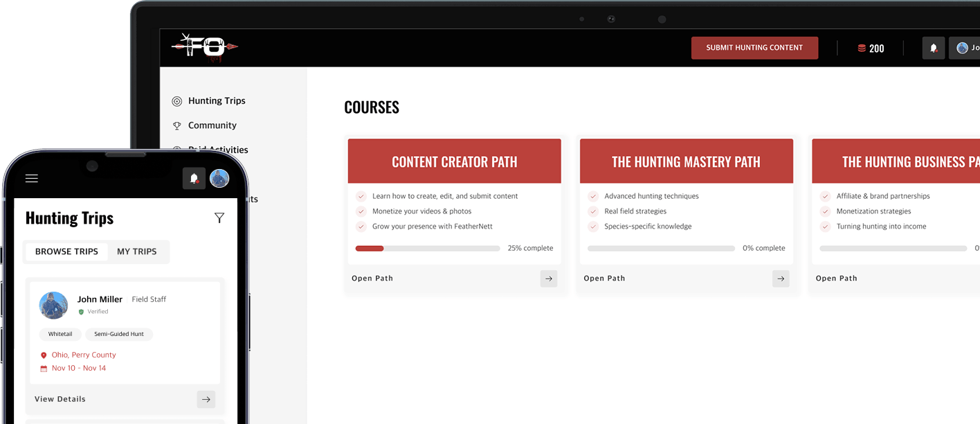Switch to My Trips tab
Image resolution: width=980 pixels, height=424 pixels.
pos(136,251)
